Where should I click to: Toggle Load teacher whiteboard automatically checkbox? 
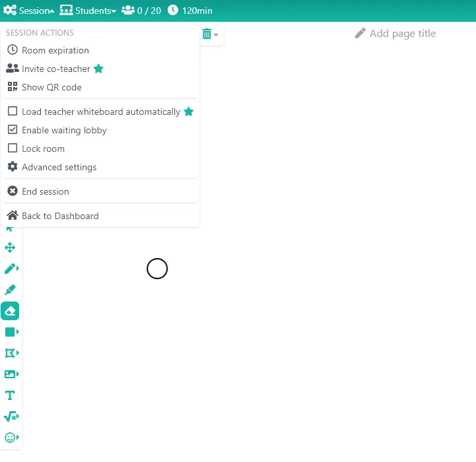click(13, 111)
